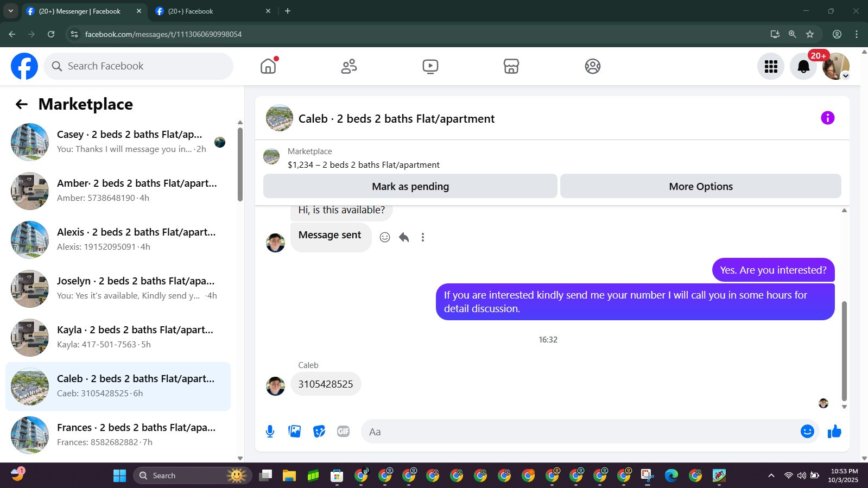Click Caleb's avatar beside the phone number message
Viewport: 868px width, 488px height.
[x=275, y=386]
